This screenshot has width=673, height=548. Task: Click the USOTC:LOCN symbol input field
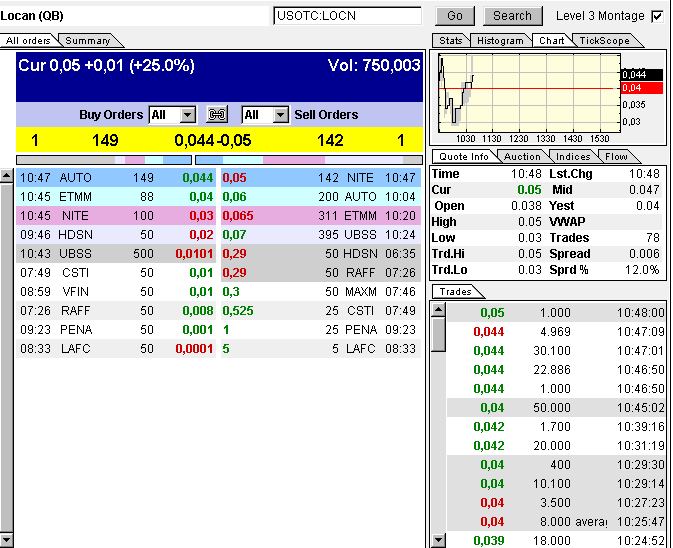point(347,16)
